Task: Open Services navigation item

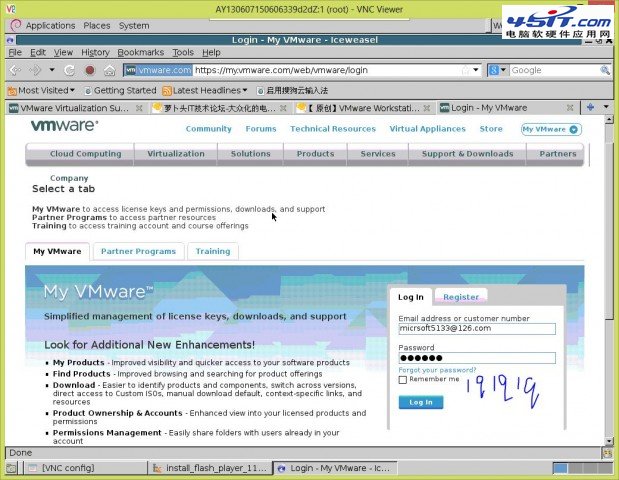Action: click(x=378, y=154)
